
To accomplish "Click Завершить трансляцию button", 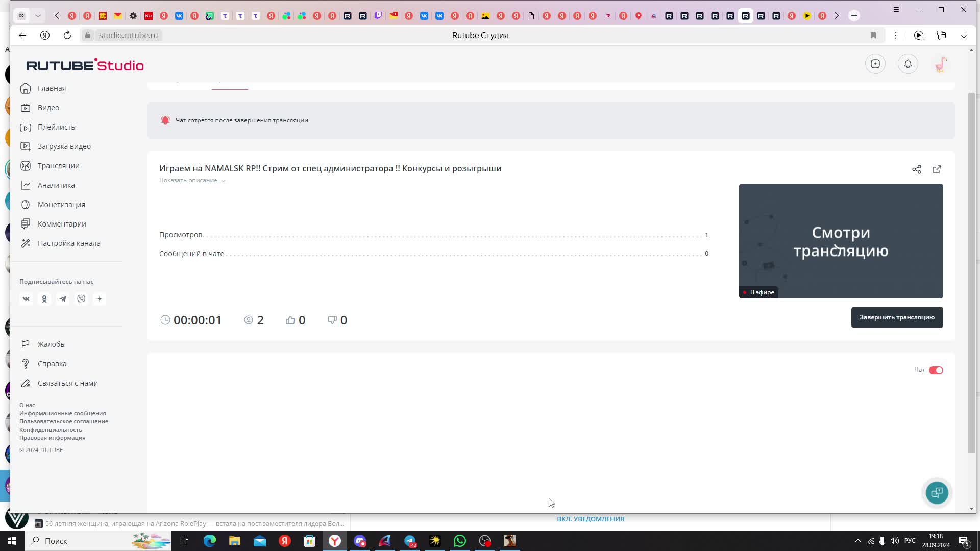I will [x=897, y=317].
